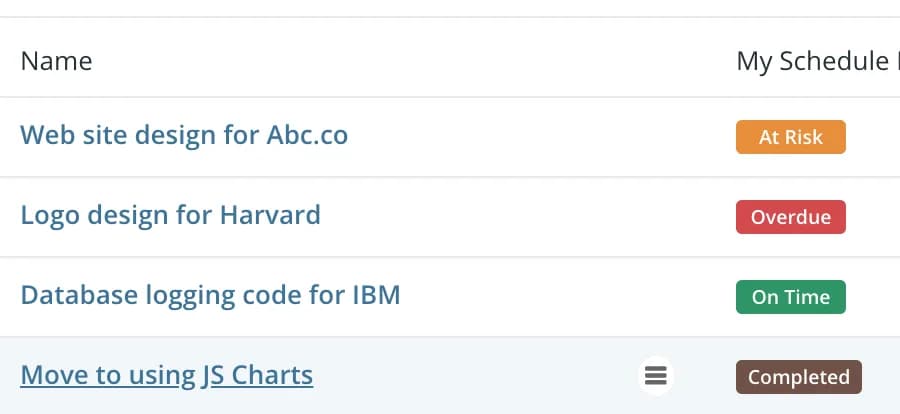Open the Database logging code for IBM project
The image size is (900, 414).
click(211, 296)
